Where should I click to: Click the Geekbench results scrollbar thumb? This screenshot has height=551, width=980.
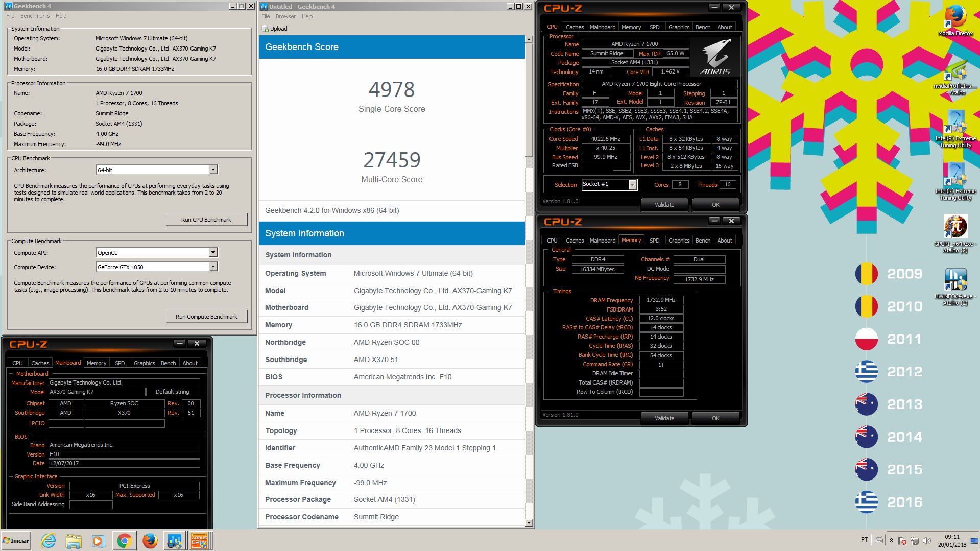(x=529, y=100)
